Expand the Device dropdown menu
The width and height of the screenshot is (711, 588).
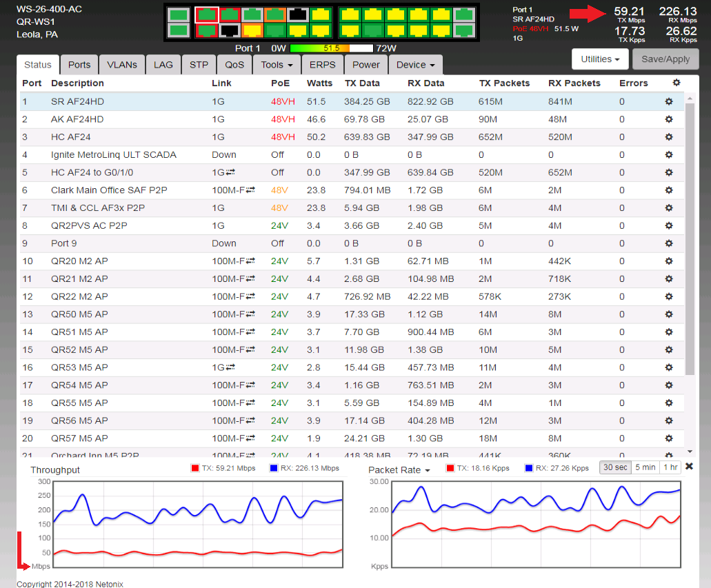tap(415, 65)
